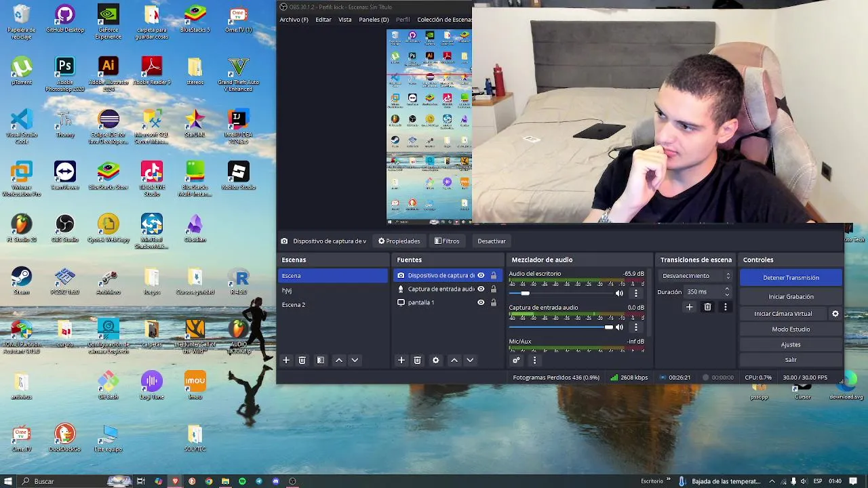Viewport: 868px width, 488px height.
Task: Click Spotify icon in the taskbar
Action: (242, 481)
